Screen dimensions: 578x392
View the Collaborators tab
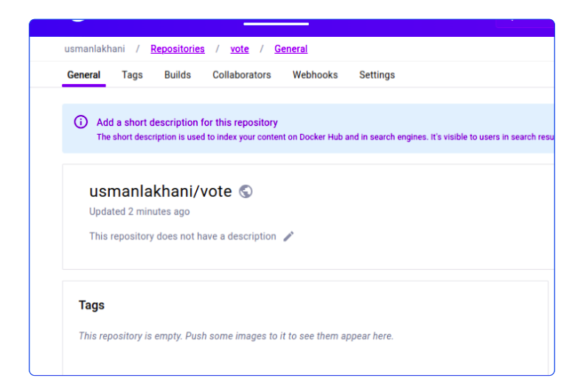click(x=241, y=75)
